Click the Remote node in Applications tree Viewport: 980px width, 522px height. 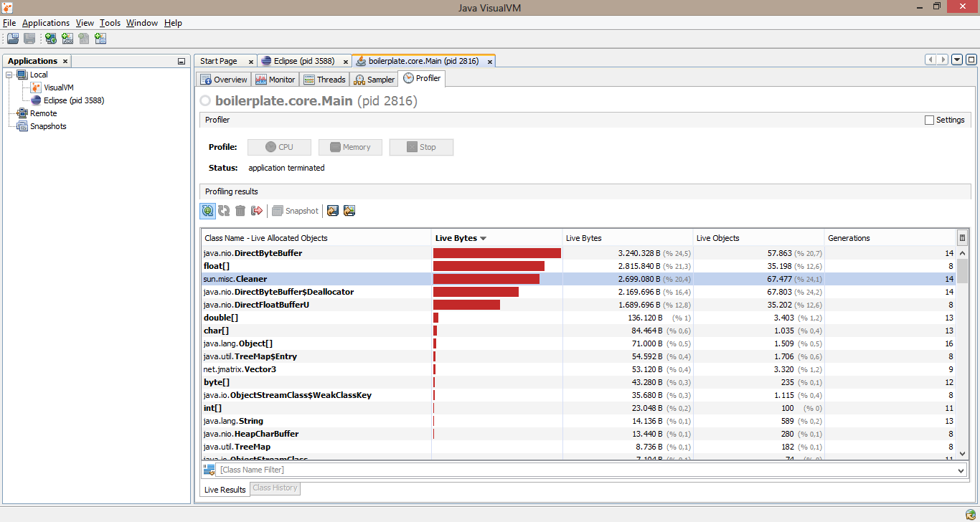[x=43, y=113]
